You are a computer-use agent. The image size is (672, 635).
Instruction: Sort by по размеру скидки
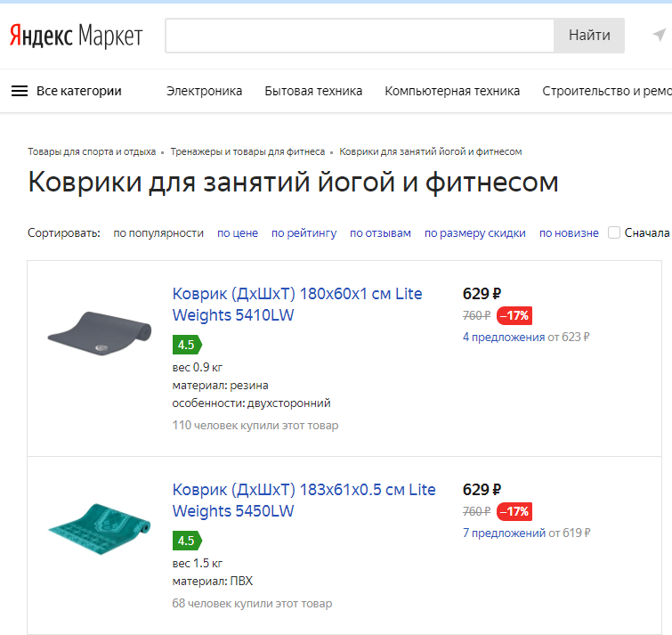click(475, 232)
